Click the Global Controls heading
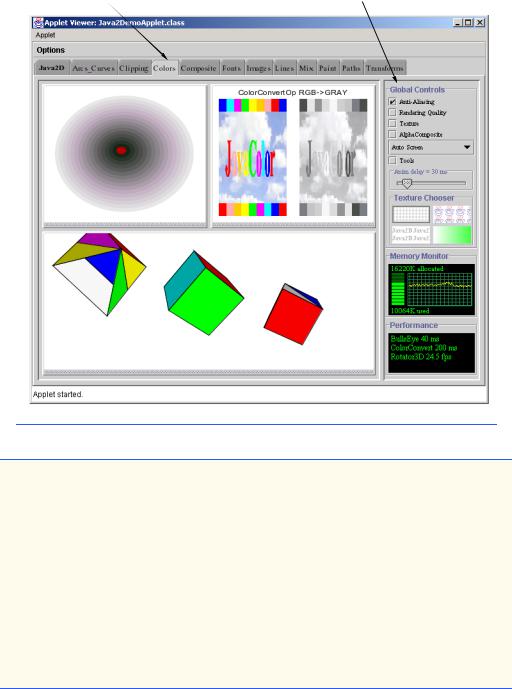The width and height of the screenshot is (512, 689). (417, 90)
